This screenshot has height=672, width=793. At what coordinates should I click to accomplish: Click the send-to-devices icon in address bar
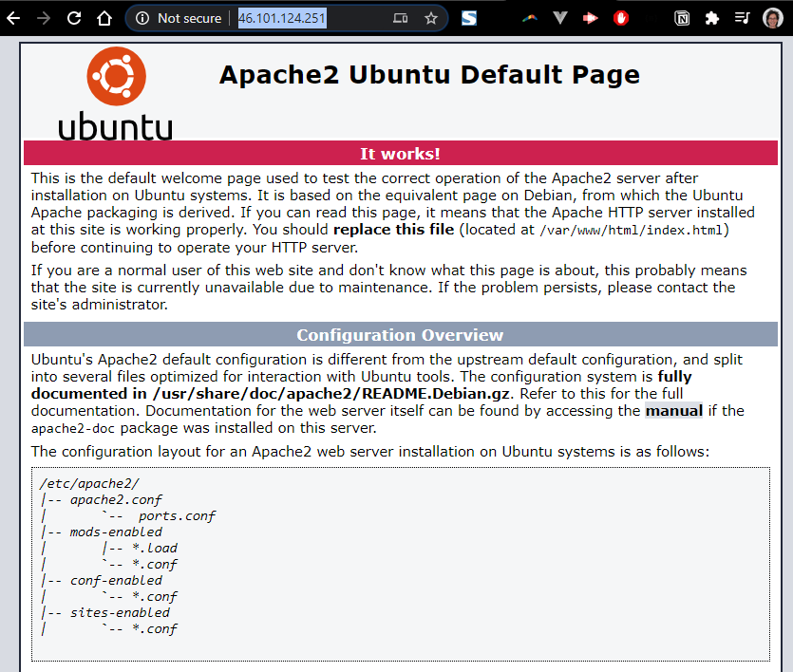click(x=400, y=19)
